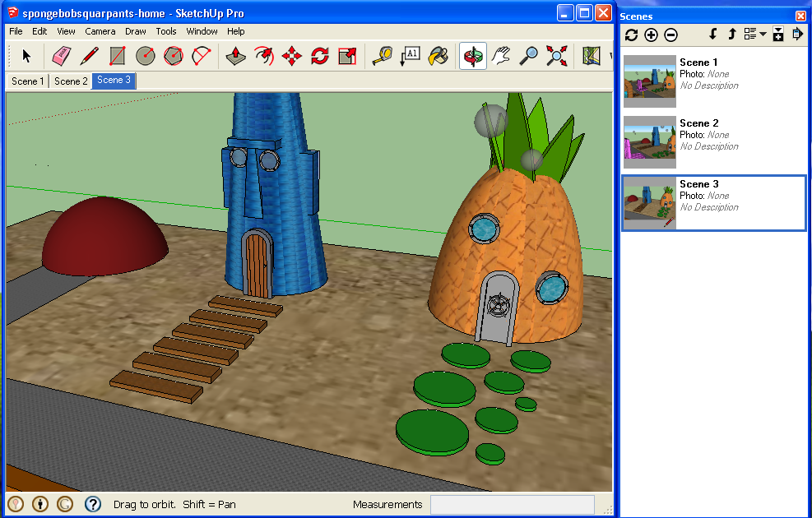Screen dimensions: 812x518
Task: Select Scene 3 thumbnail in Scenes panel
Action: tap(650, 203)
